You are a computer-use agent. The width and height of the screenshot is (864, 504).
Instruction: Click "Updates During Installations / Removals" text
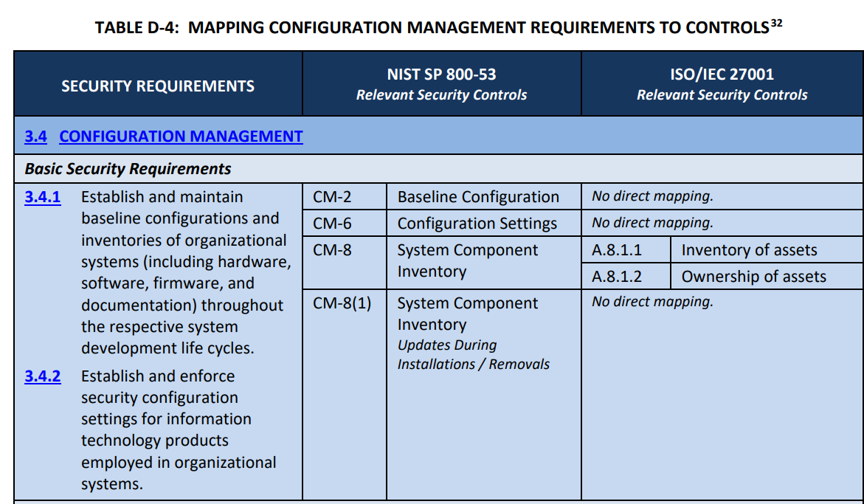click(x=473, y=355)
